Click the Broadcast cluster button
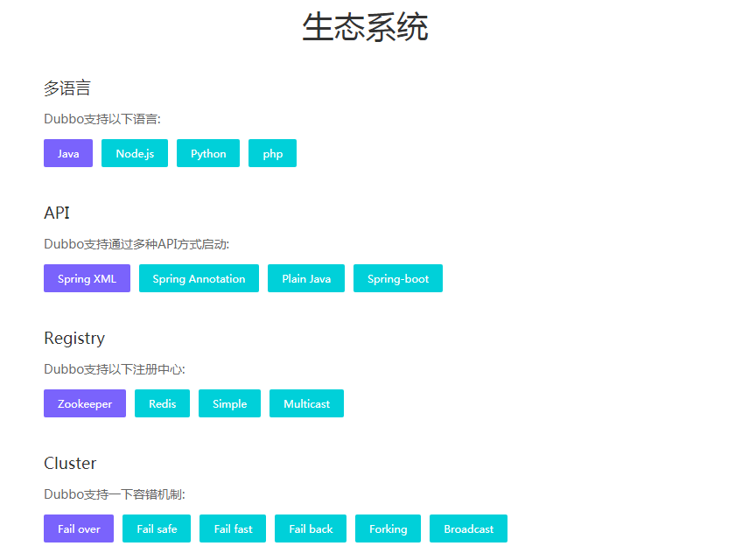This screenshot has width=735, height=560. [468, 528]
